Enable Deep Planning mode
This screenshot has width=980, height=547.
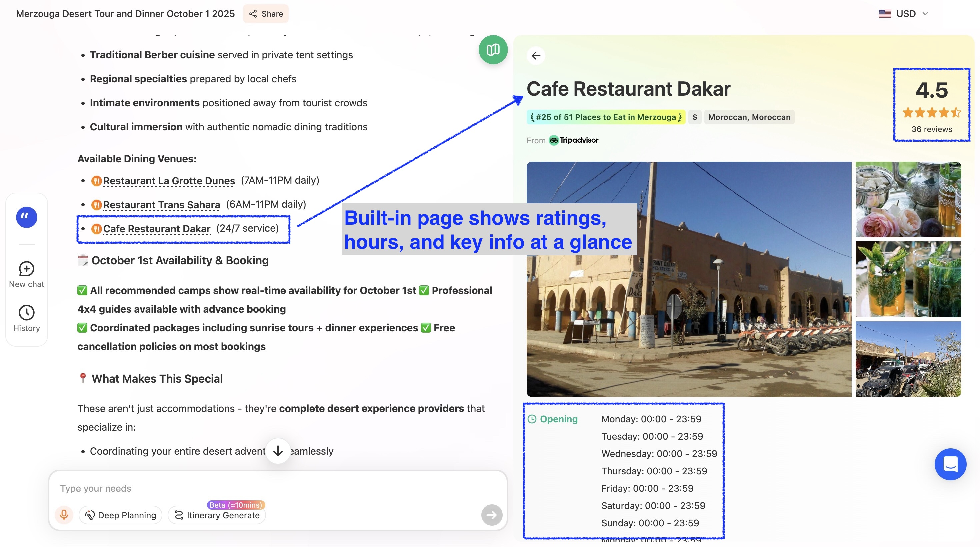click(120, 515)
